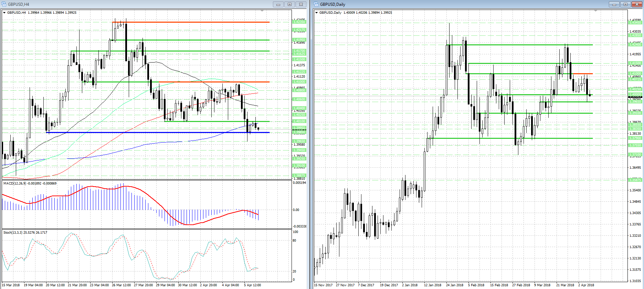Image resolution: width=644 pixels, height=289 pixels.
Task: Click the GBPUSD,Daily window chart icon
Action: click(316, 4)
